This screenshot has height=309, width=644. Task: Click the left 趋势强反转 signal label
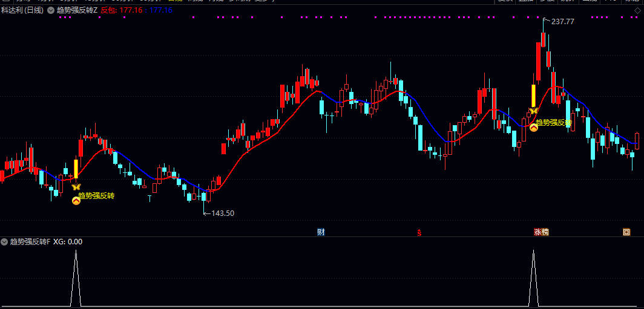pyautogui.click(x=96, y=196)
